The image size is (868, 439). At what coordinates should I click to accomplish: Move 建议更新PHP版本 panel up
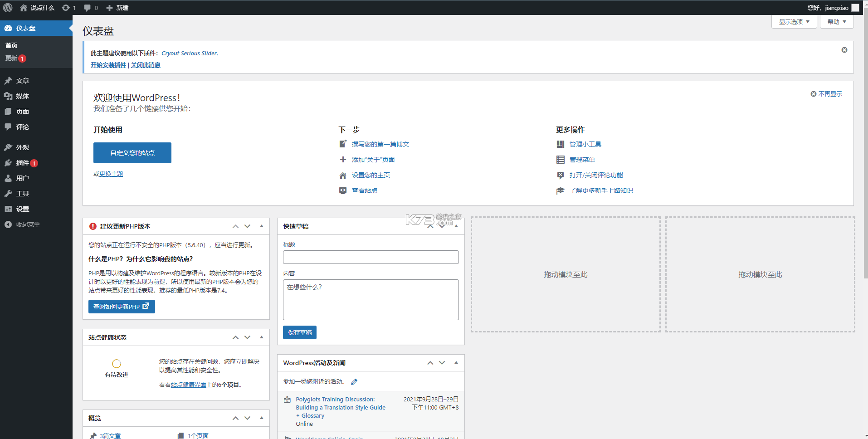pos(235,226)
